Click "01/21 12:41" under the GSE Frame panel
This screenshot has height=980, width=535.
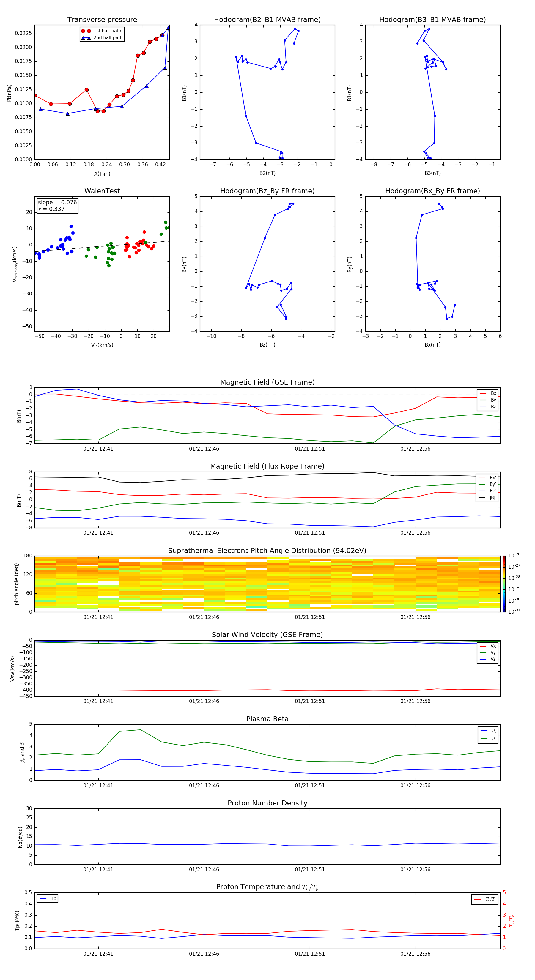(98, 449)
